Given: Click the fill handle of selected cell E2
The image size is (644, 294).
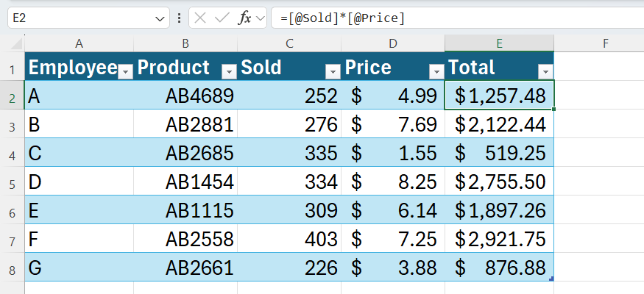Looking at the screenshot, I should pos(554,109).
